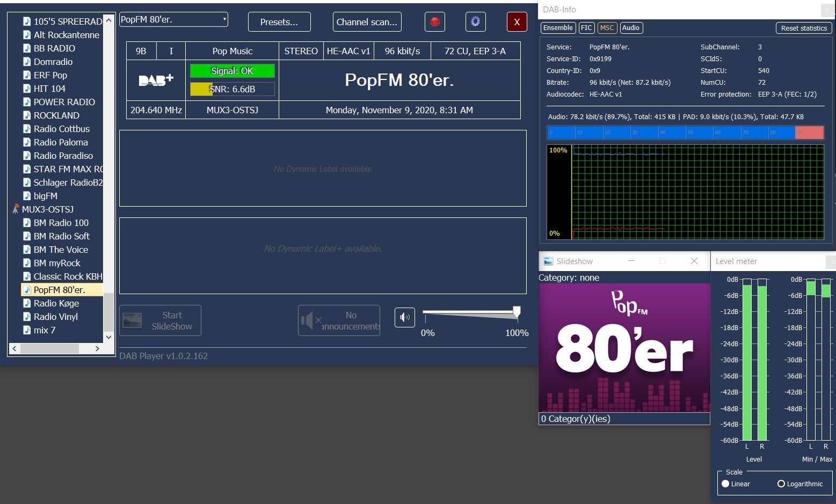Image resolution: width=836 pixels, height=504 pixels.
Task: Switch to the FIC tab
Action: (x=586, y=28)
